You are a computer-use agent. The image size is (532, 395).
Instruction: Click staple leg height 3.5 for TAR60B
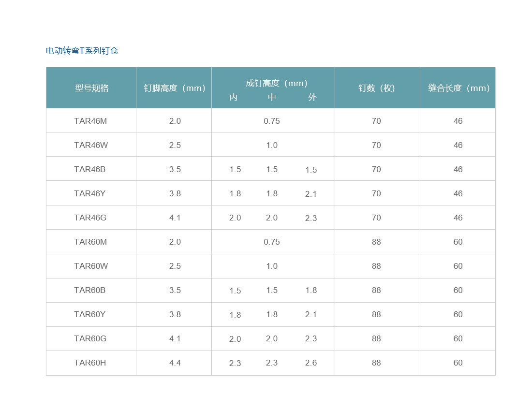pyautogui.click(x=175, y=290)
